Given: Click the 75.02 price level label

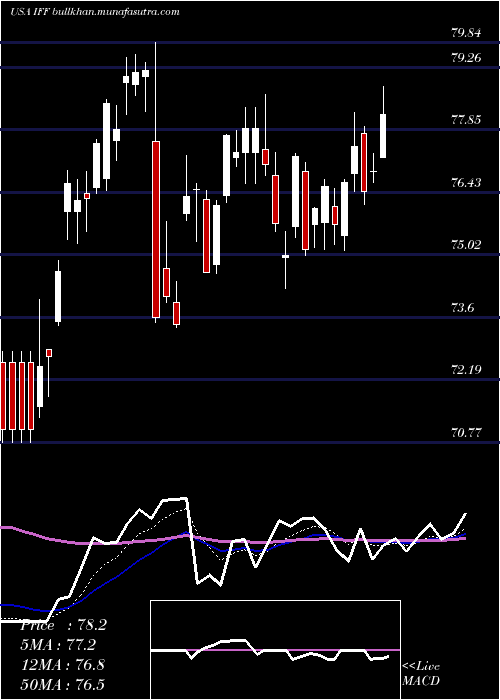Looking at the screenshot, I should pyautogui.click(x=466, y=245).
